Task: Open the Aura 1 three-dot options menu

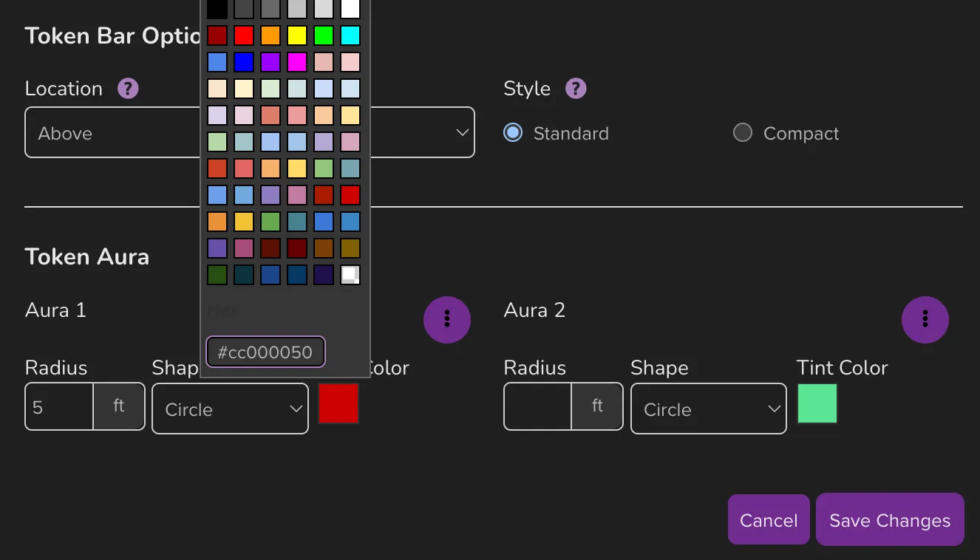Action: pos(447,319)
